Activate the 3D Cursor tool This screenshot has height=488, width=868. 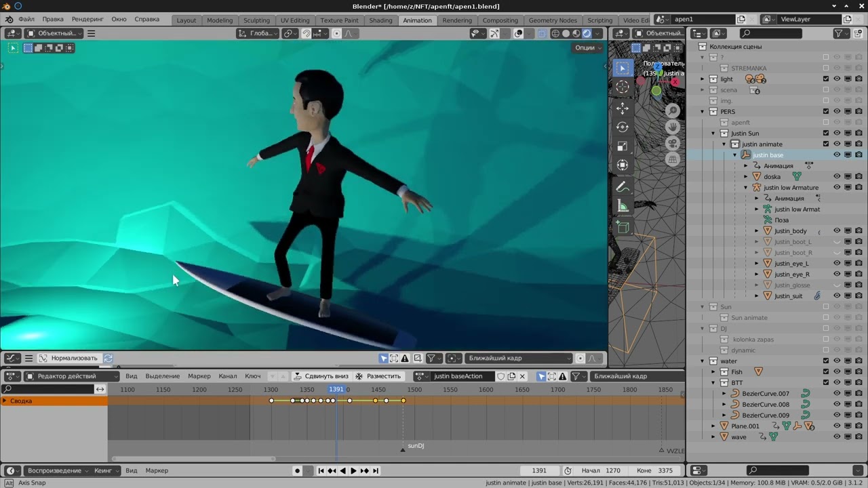[623, 87]
